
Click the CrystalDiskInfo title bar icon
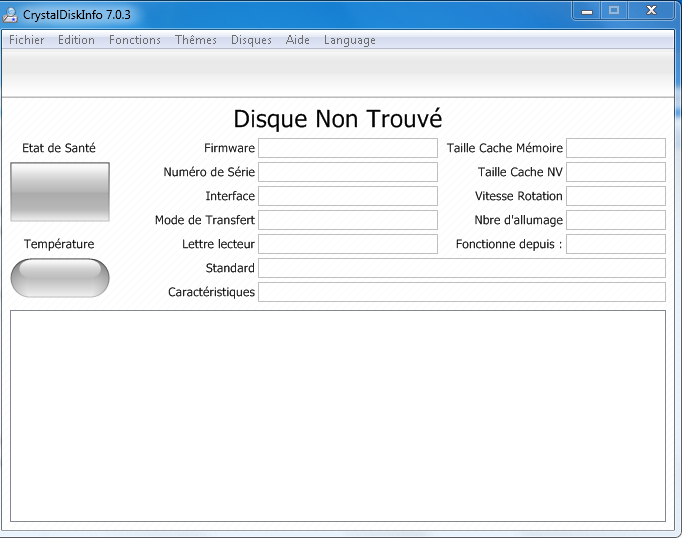(x=13, y=15)
